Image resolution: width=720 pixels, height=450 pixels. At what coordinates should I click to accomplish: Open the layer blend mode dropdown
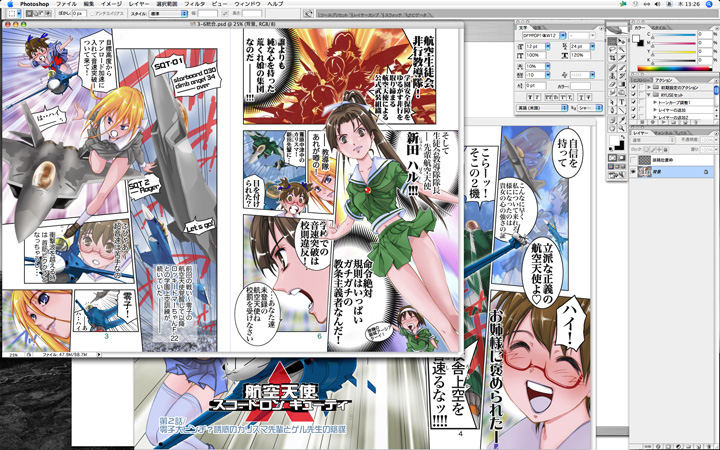(x=652, y=140)
